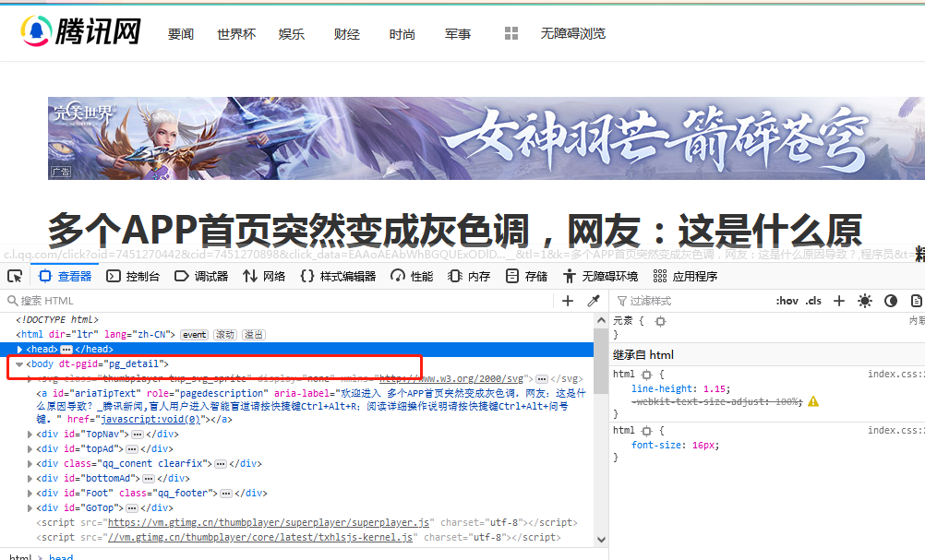The height and width of the screenshot is (560, 925).
Task: Open the 样式编辑器 tab
Action: point(338,276)
